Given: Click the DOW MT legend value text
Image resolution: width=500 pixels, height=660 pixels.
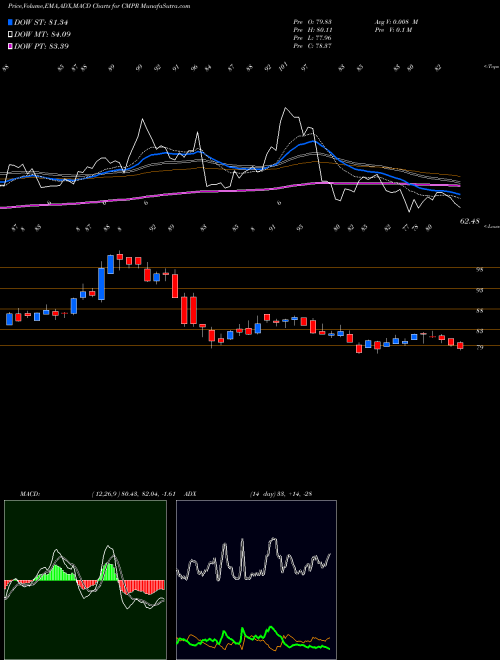Looking at the screenshot, I should coord(43,34).
